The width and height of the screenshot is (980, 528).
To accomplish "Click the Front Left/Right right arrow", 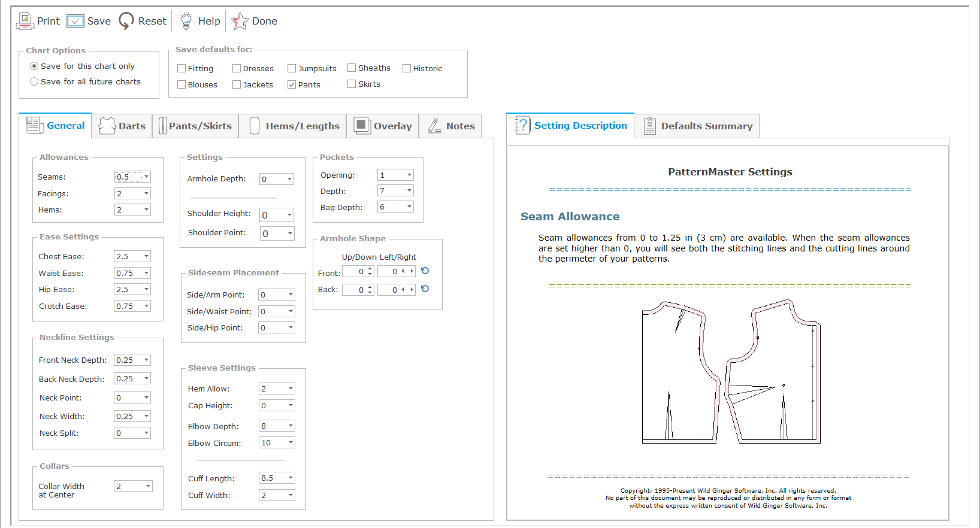I will click(x=412, y=271).
